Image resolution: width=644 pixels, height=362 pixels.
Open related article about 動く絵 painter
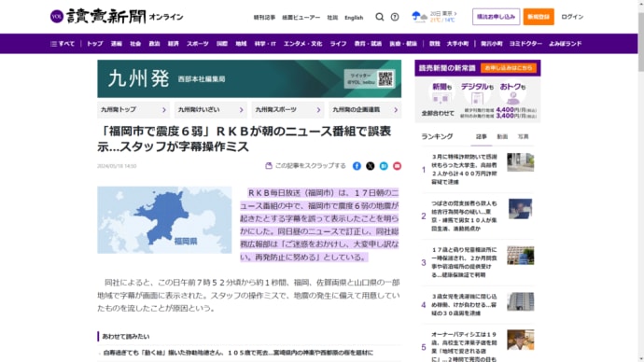(x=238, y=353)
